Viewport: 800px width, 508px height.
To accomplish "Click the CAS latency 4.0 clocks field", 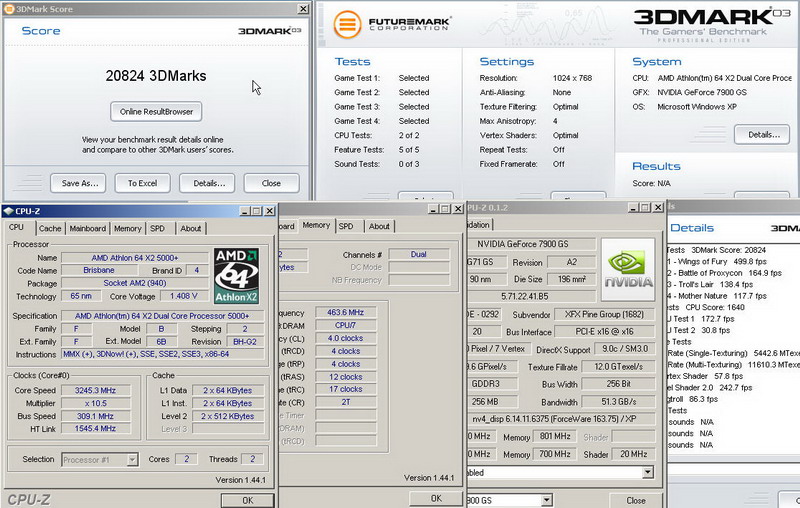I will click(345, 338).
